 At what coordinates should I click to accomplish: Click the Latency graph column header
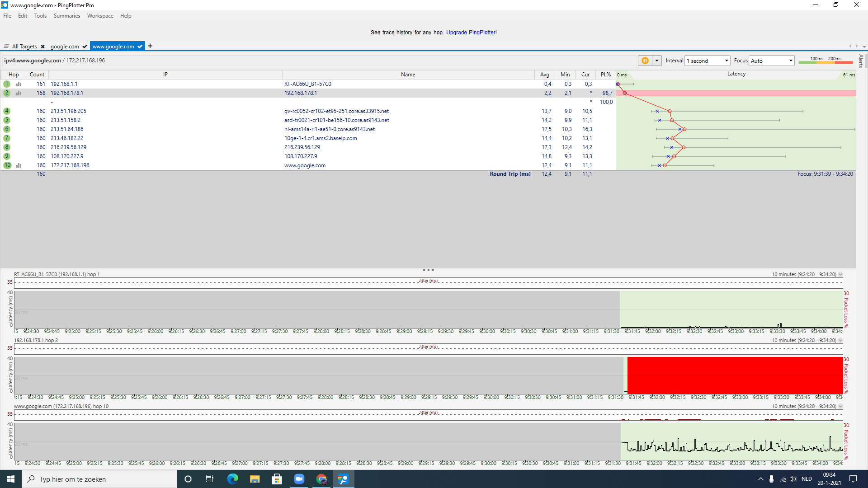point(736,74)
